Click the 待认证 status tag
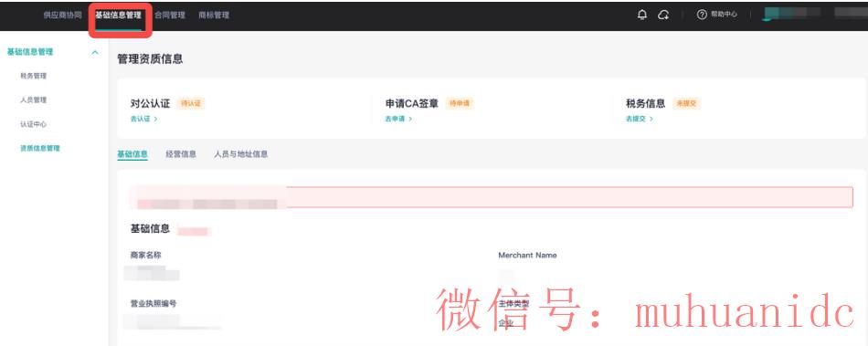Image resolution: width=868 pixels, height=346 pixels. (191, 103)
